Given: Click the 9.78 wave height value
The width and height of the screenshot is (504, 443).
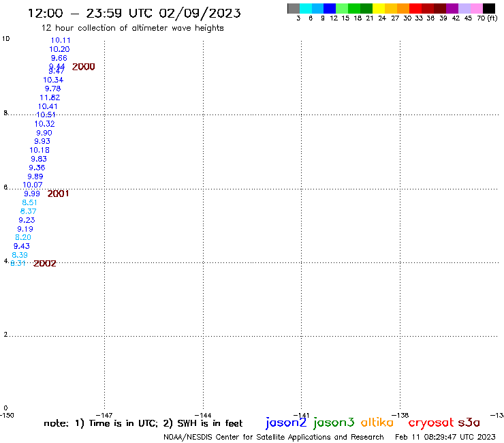Looking at the screenshot, I should coord(52,89).
